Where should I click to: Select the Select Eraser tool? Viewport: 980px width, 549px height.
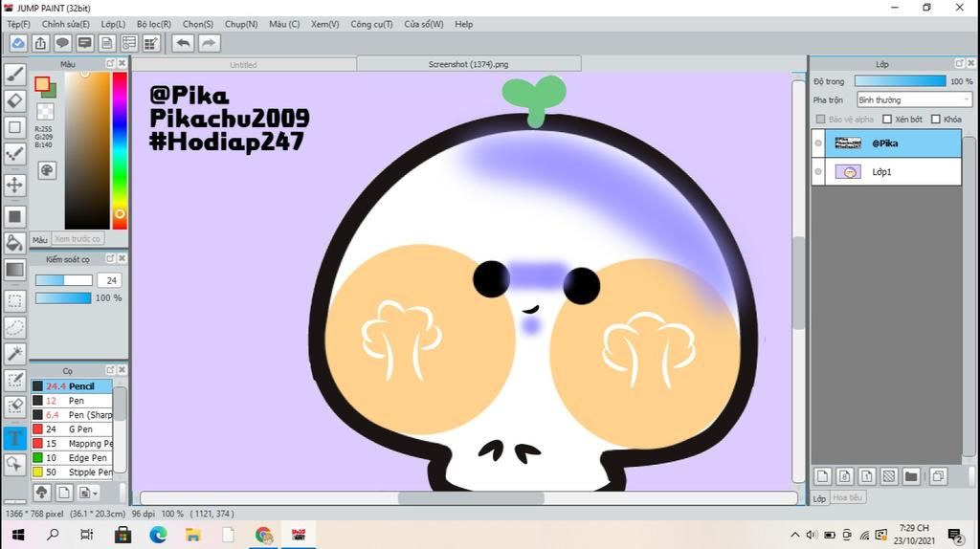(x=15, y=406)
